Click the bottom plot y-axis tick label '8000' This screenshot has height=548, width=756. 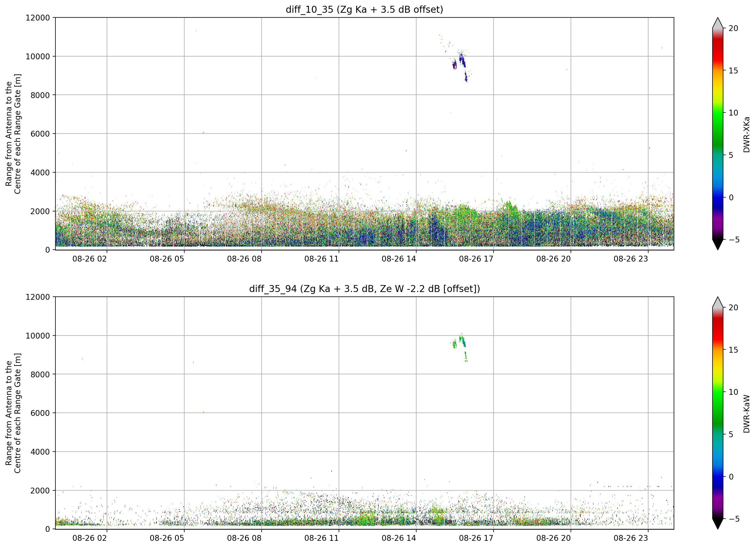40,374
